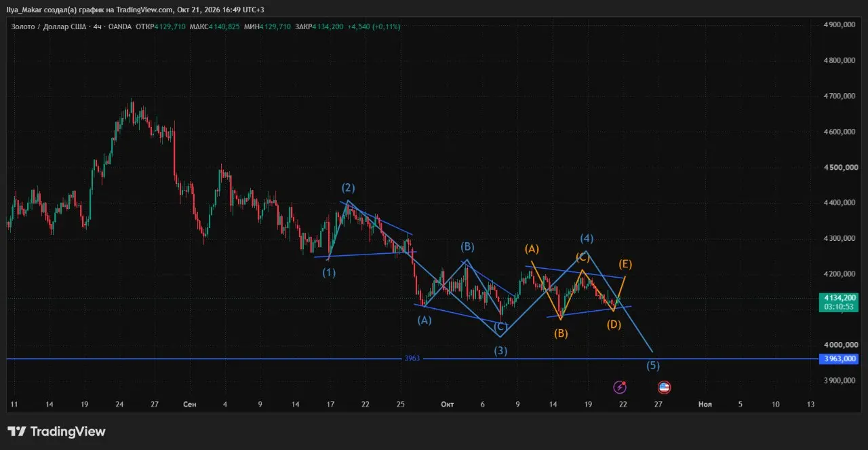The width and height of the screenshot is (868, 450).
Task: Click the ЗАКР close value 4134,200 in header
Action: (x=328, y=26)
